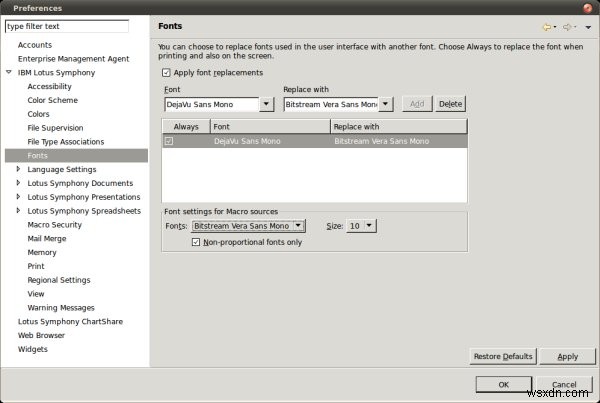
Task: Focus the type filter text field
Action: [67, 26]
